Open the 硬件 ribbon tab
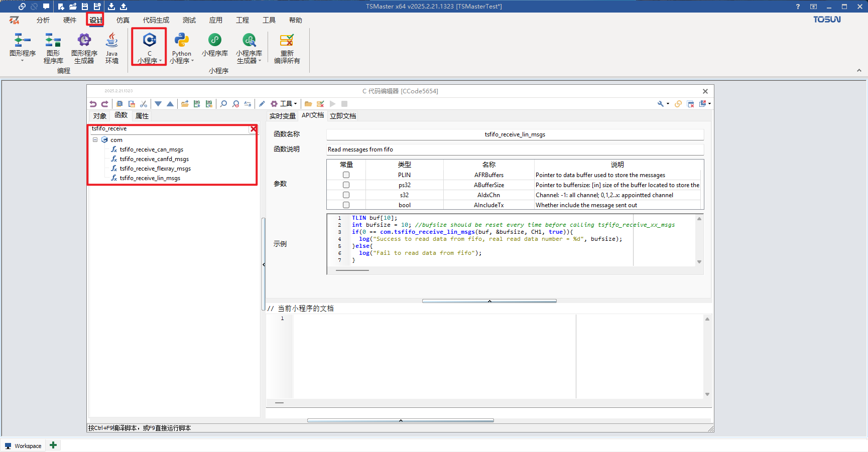The image size is (868, 452). click(70, 20)
